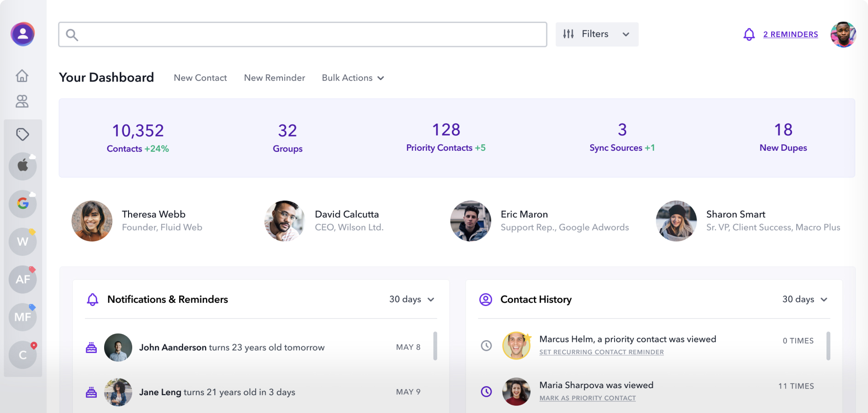Select the MF tag badge in sidebar
The height and width of the screenshot is (413, 868).
(x=23, y=317)
